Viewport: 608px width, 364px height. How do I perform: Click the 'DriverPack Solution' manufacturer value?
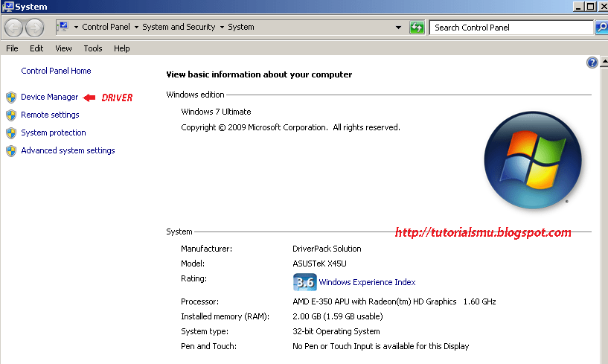coord(327,249)
